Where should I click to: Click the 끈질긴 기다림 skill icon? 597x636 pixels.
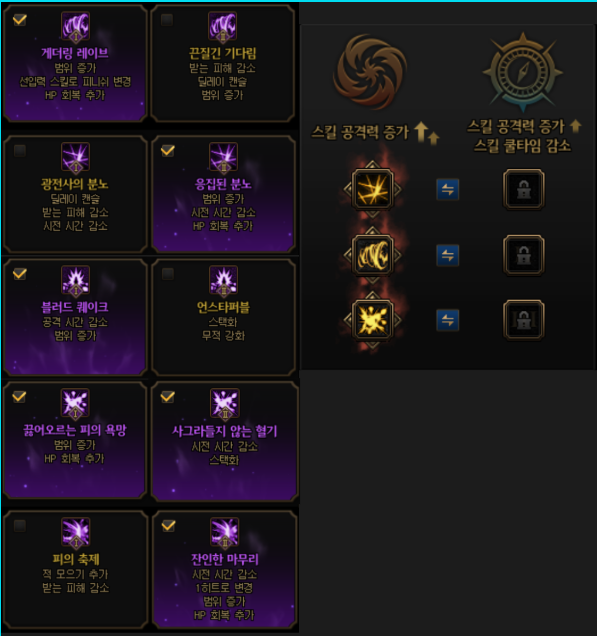(x=222, y=26)
